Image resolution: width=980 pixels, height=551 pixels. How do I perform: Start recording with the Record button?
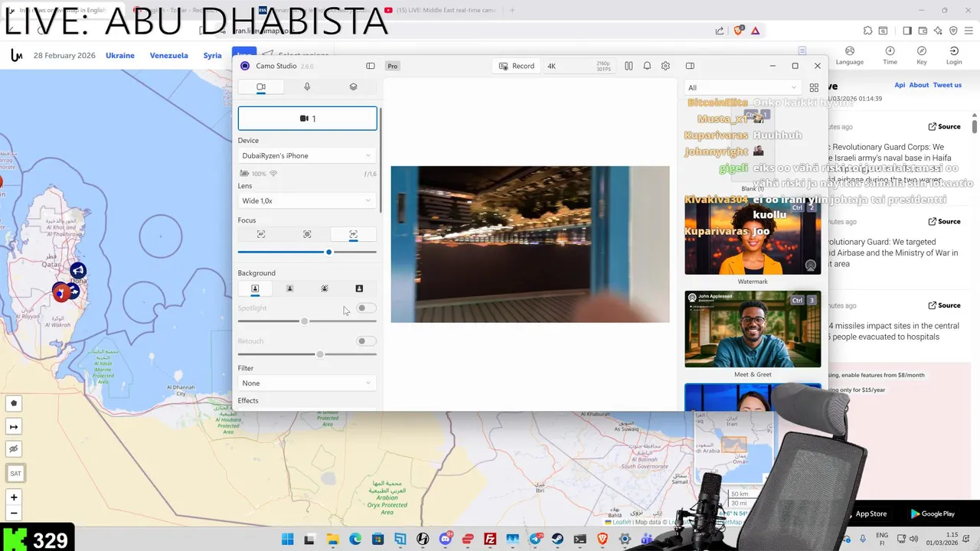517,66
